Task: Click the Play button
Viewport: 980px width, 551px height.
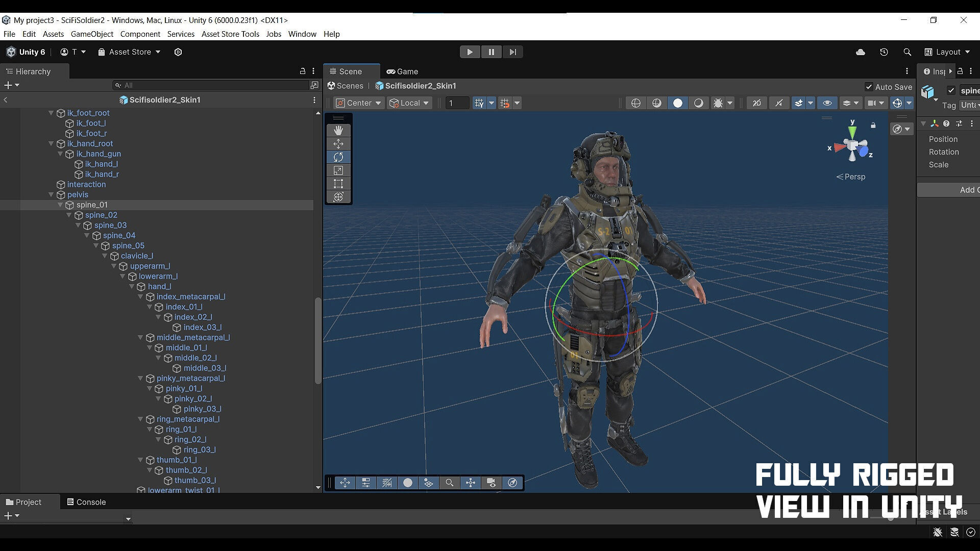Action: [x=470, y=52]
